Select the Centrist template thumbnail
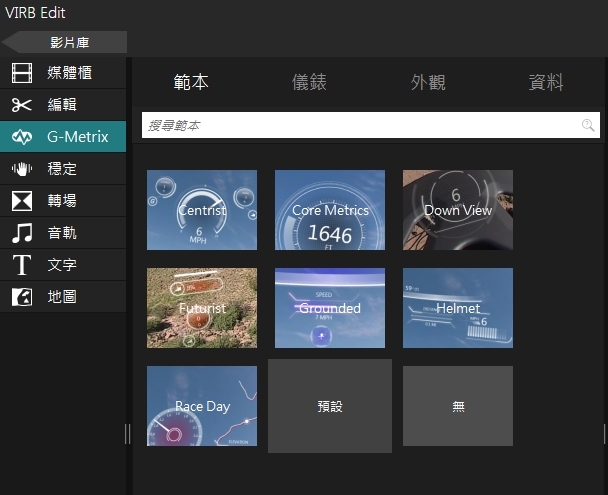The height and width of the screenshot is (495, 608). pyautogui.click(x=202, y=210)
